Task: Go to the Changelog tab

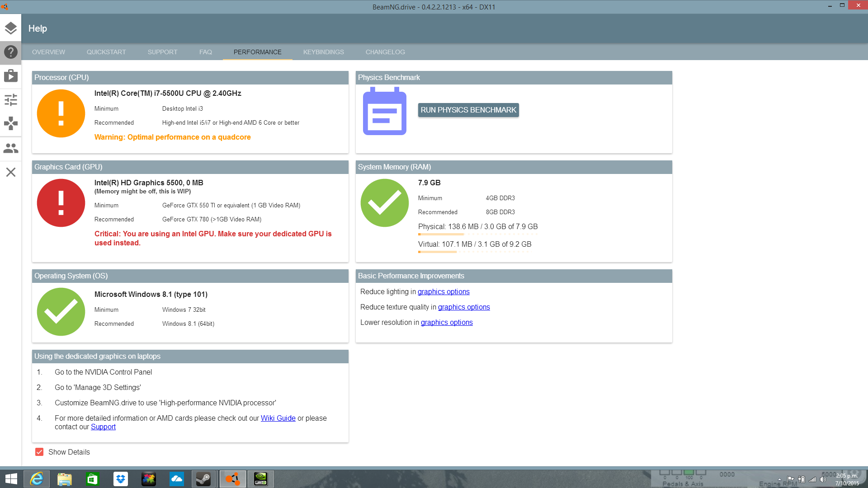Action: point(385,52)
